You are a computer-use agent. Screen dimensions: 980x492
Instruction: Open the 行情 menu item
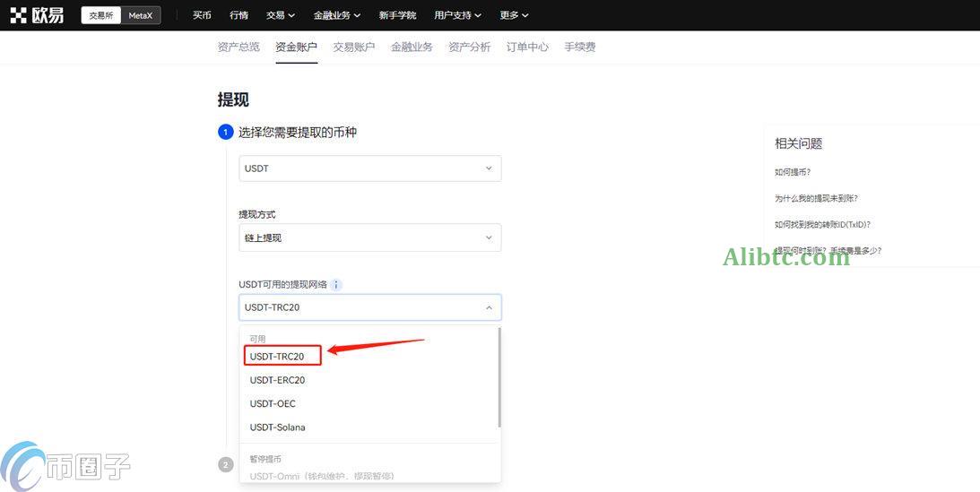238,15
